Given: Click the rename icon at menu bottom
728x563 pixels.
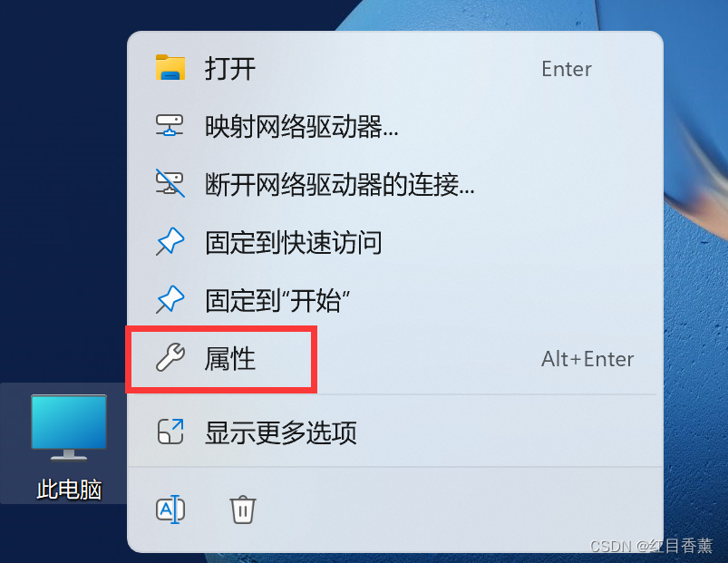Looking at the screenshot, I should (170, 510).
